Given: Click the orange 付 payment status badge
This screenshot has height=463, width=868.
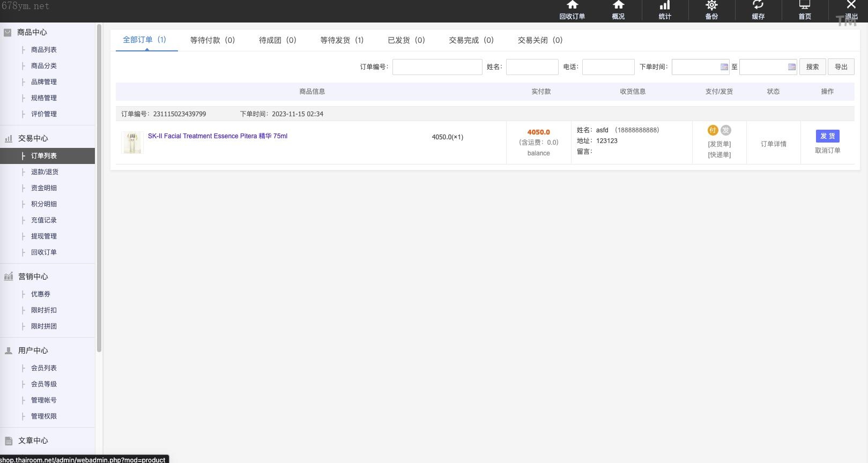Looking at the screenshot, I should tap(713, 130).
